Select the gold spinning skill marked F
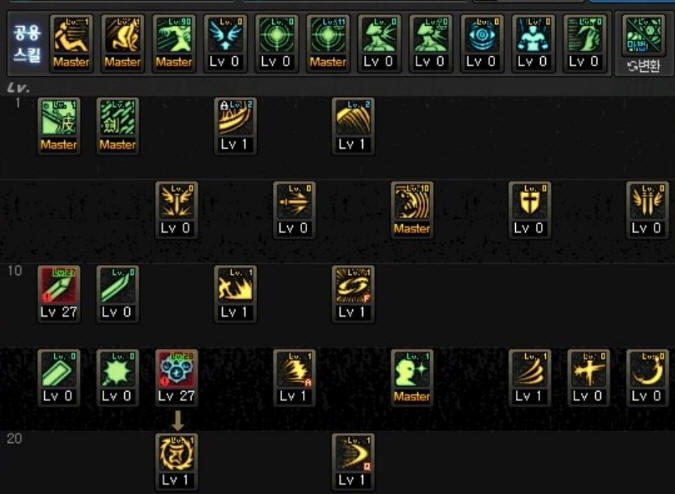This screenshot has height=494, width=675. point(353,293)
